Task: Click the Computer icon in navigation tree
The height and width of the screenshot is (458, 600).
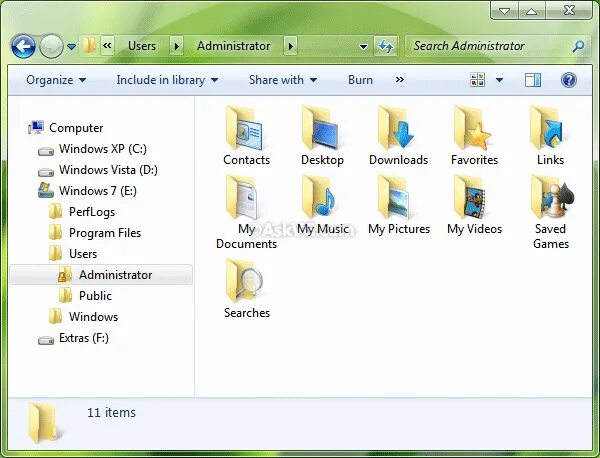Action: [x=36, y=127]
